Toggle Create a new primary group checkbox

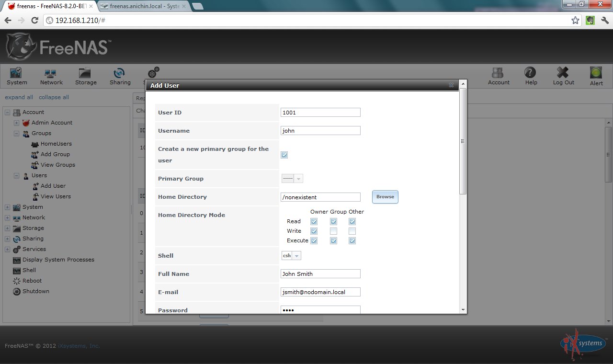click(x=284, y=155)
